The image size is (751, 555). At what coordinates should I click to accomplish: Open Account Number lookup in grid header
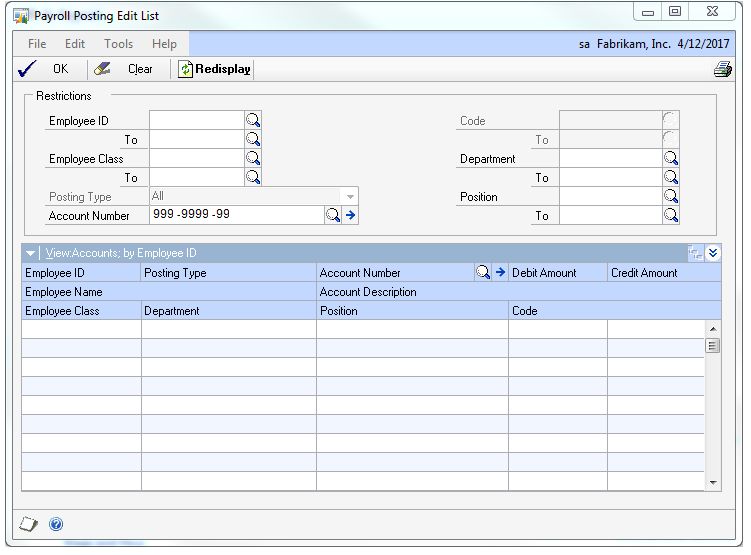coord(483,272)
